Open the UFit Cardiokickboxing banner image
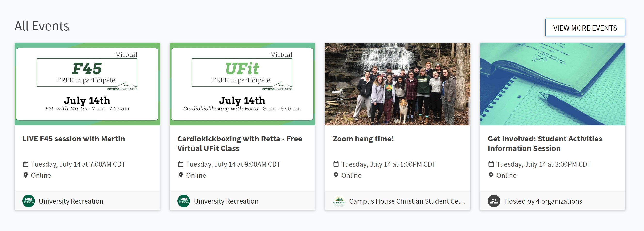 (242, 84)
